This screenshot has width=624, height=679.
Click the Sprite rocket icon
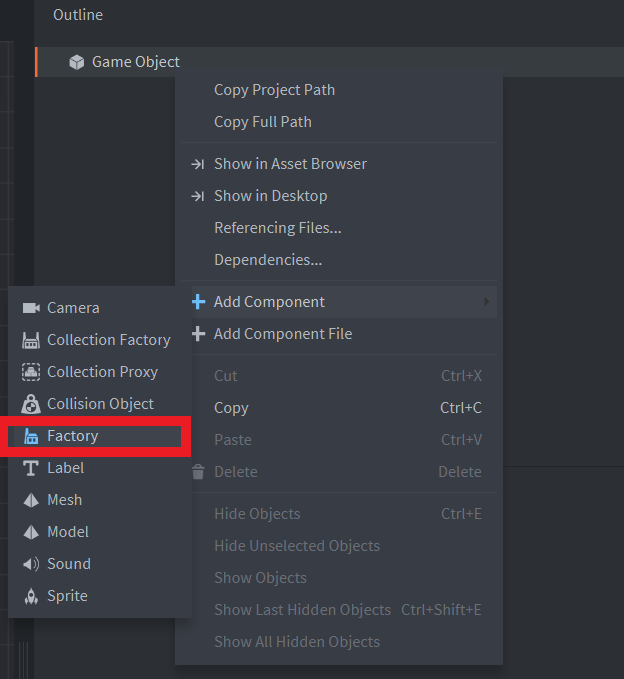coord(31,596)
